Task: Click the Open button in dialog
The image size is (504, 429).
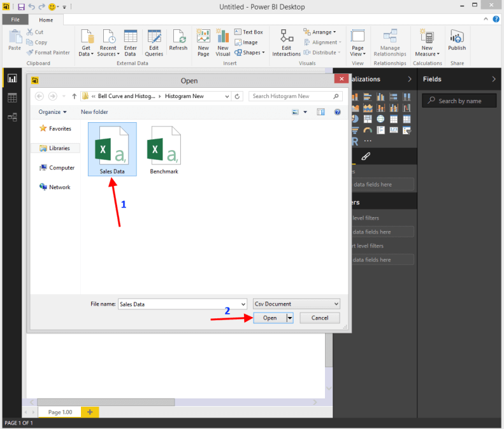Action: (x=270, y=318)
